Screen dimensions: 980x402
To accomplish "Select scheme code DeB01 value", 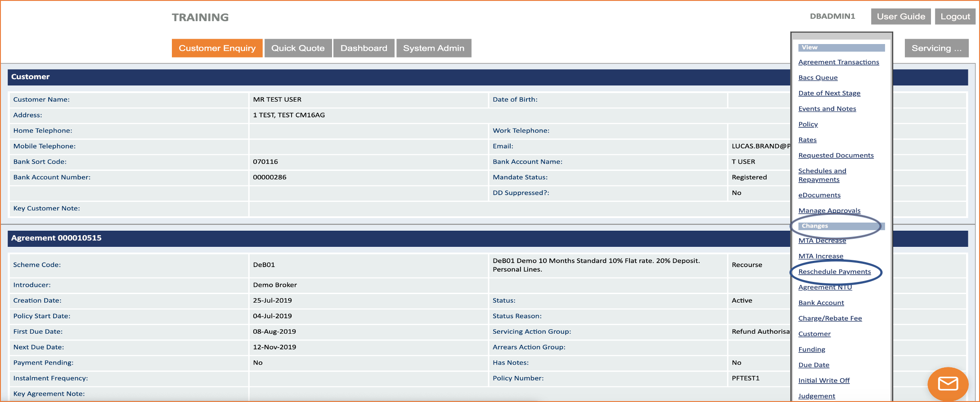I will [x=264, y=265].
